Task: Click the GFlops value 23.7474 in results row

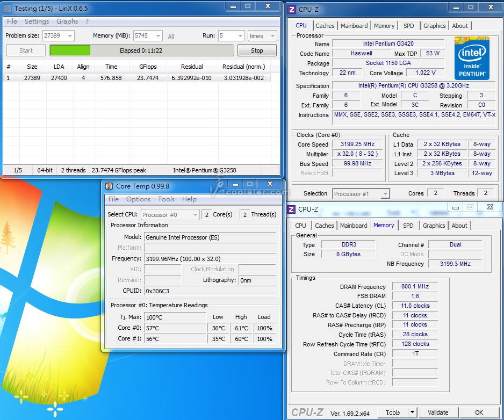Action: pos(148,78)
